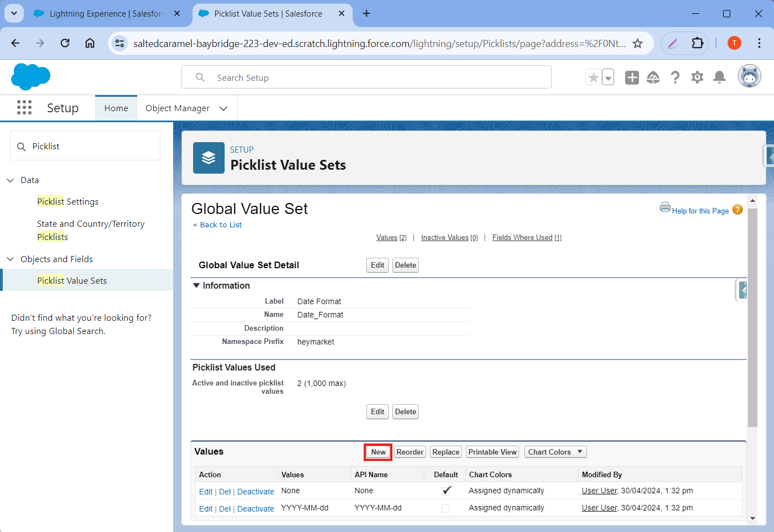The height and width of the screenshot is (532, 774).
Task: Click the browser address bar URL
Action: [380, 43]
